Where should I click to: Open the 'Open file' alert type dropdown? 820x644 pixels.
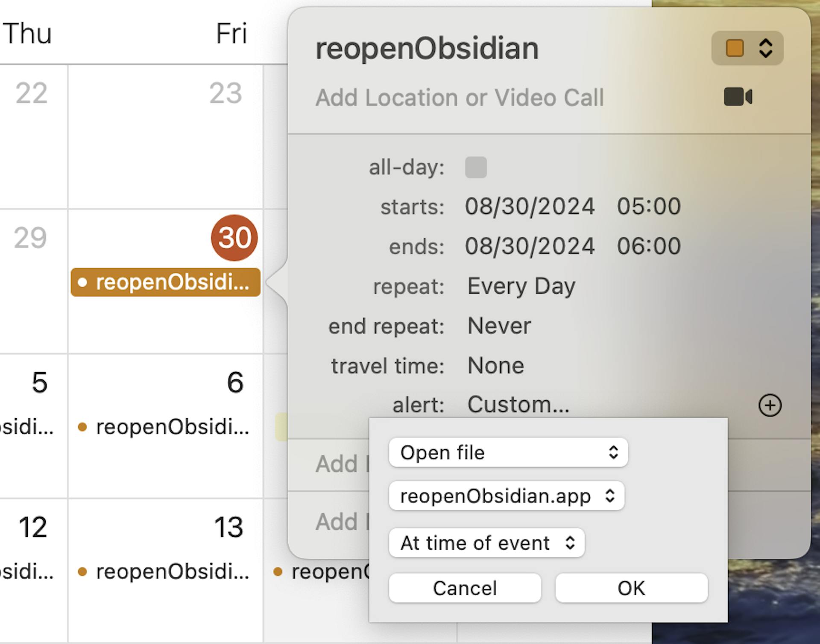[x=508, y=452]
